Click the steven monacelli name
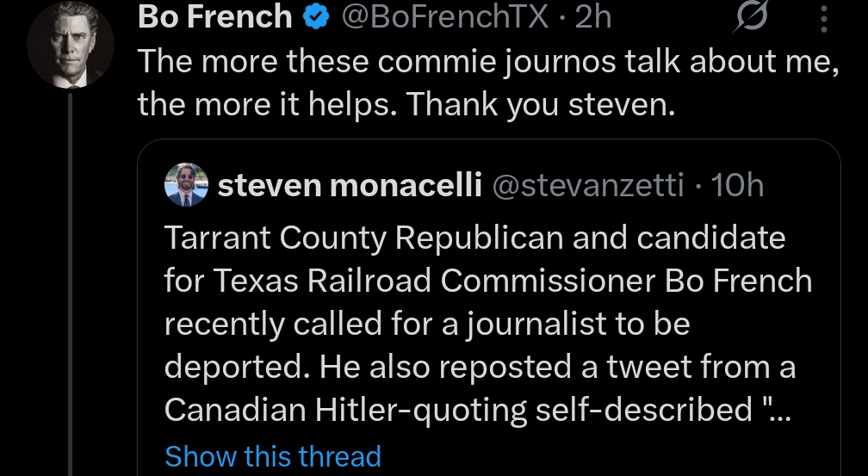Screen dimensions: 868x476 pos(350,184)
